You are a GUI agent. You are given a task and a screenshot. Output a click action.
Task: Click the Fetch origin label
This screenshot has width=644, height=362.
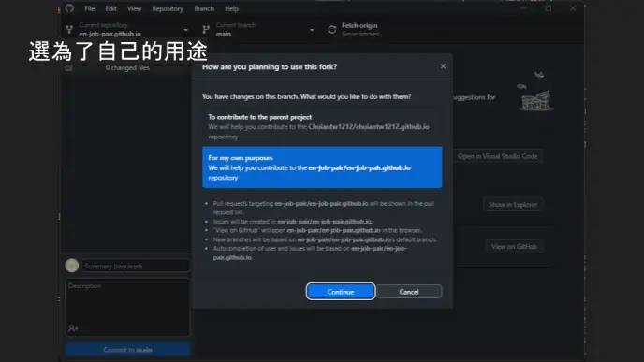(x=359, y=25)
